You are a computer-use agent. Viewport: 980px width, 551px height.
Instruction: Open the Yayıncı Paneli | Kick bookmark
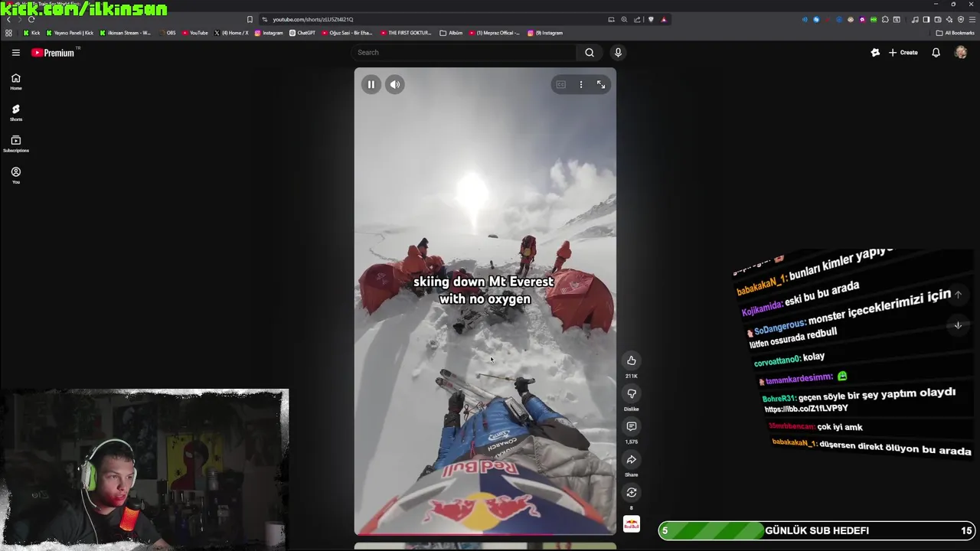[x=70, y=33]
